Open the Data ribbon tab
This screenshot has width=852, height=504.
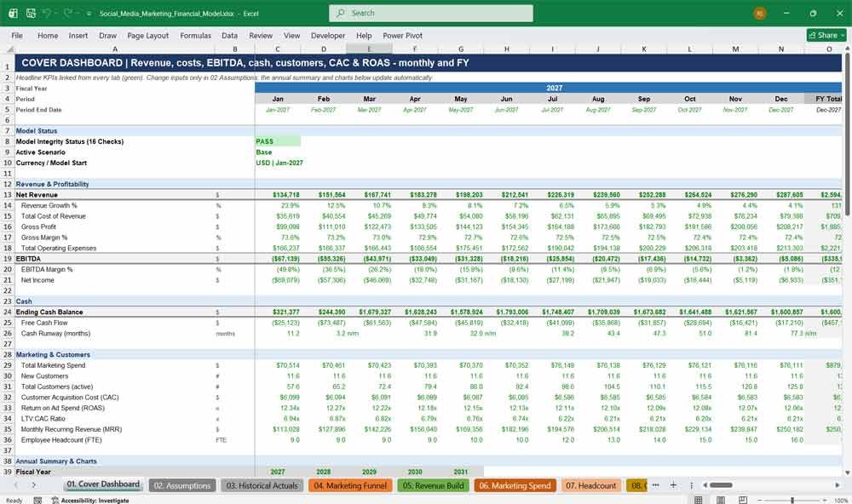point(229,35)
